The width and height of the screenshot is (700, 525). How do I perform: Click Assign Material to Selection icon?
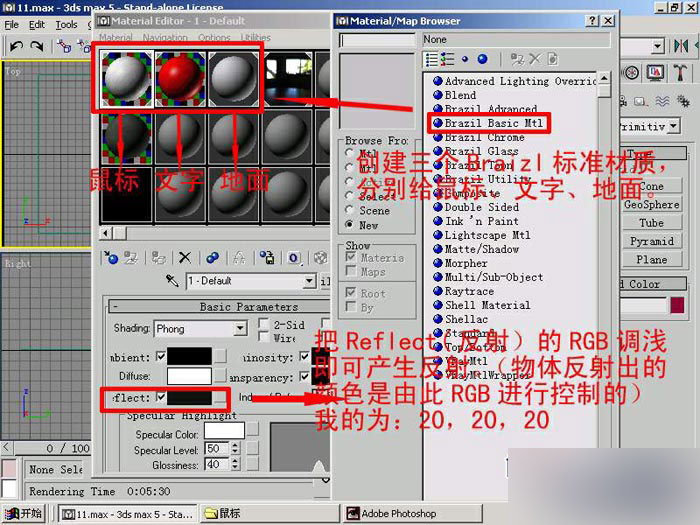click(158, 258)
